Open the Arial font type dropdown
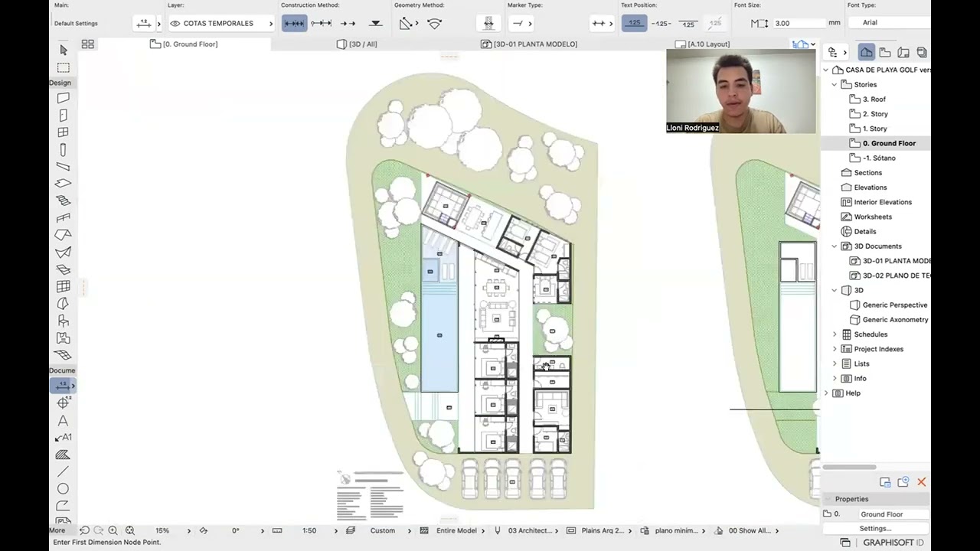Image resolution: width=980 pixels, height=551 pixels. (x=888, y=23)
